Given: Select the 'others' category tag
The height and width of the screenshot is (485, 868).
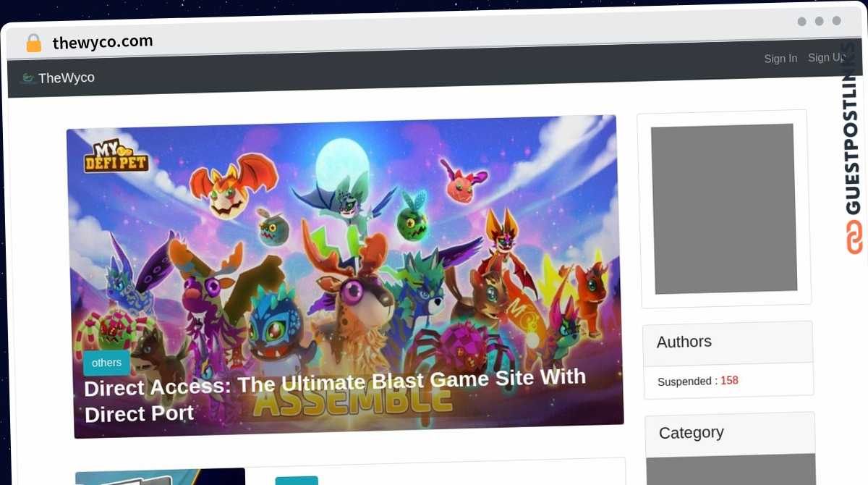Looking at the screenshot, I should tap(107, 362).
